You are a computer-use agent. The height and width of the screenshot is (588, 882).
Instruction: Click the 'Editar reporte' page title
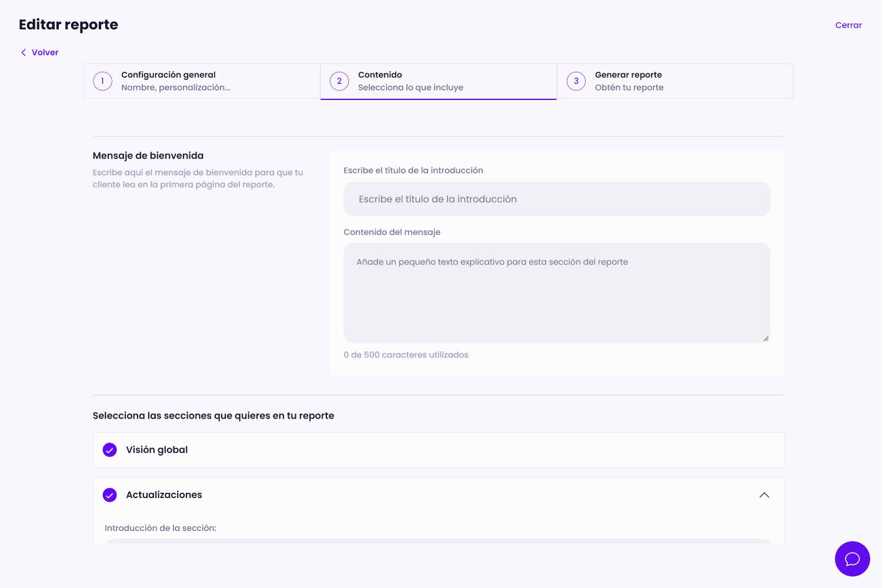click(68, 25)
